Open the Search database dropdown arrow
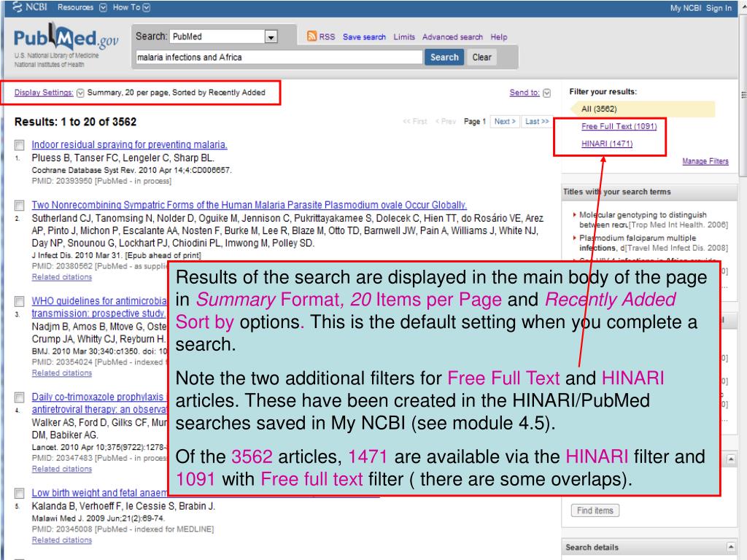The height and width of the screenshot is (560, 747). point(271,36)
